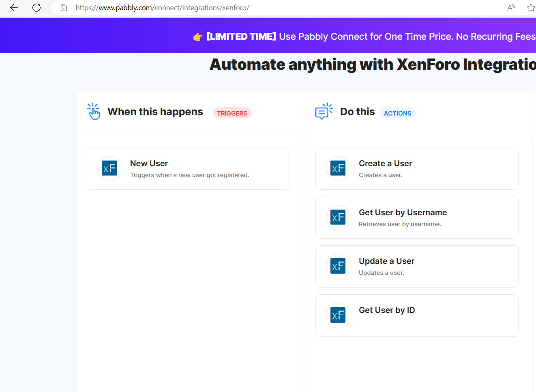Open the 'New User' trigger title
Viewport: 536px width, 392px height.
[149, 163]
